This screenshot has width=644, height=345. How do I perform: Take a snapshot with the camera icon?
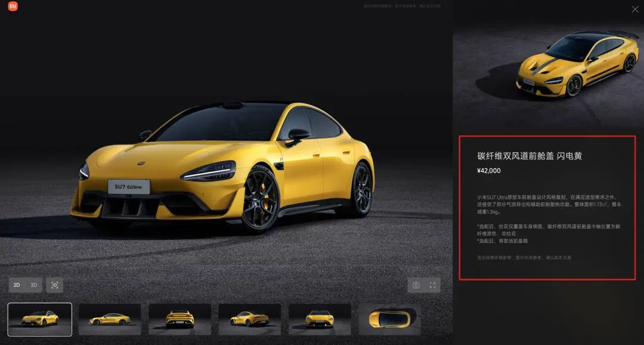click(416, 285)
